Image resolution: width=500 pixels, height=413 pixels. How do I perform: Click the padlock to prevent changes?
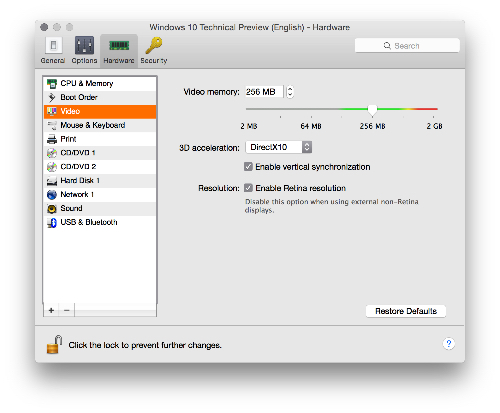coord(54,345)
